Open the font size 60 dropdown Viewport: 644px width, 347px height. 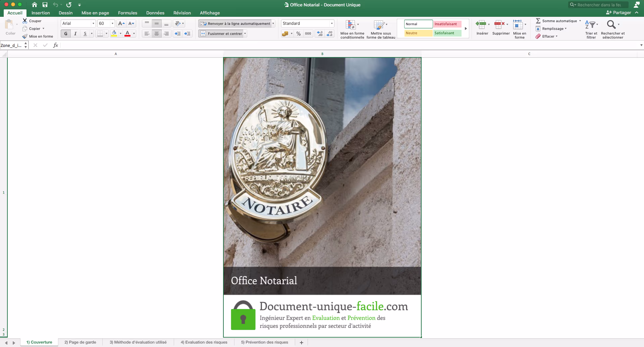click(x=112, y=23)
